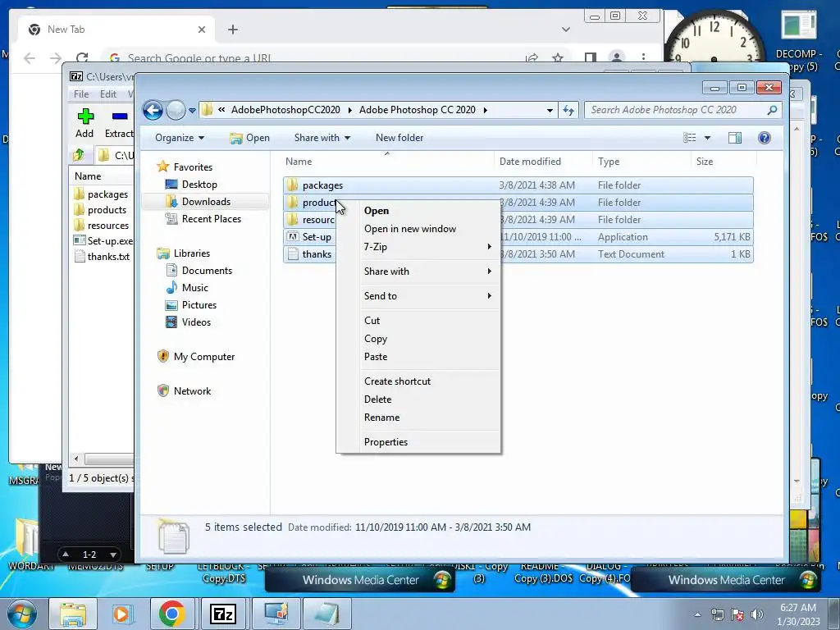The width and height of the screenshot is (840, 630).
Task: Open the Share with toolbar dropdown
Action: [322, 138]
